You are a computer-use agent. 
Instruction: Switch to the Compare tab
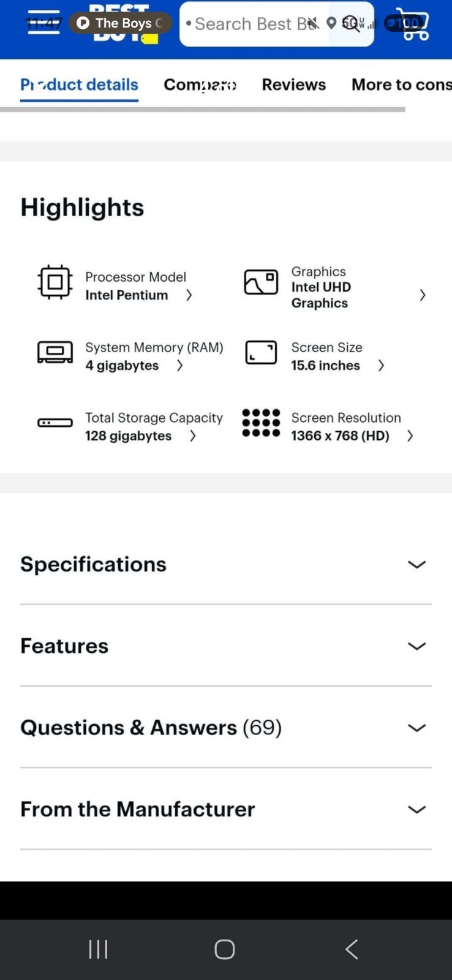(200, 85)
